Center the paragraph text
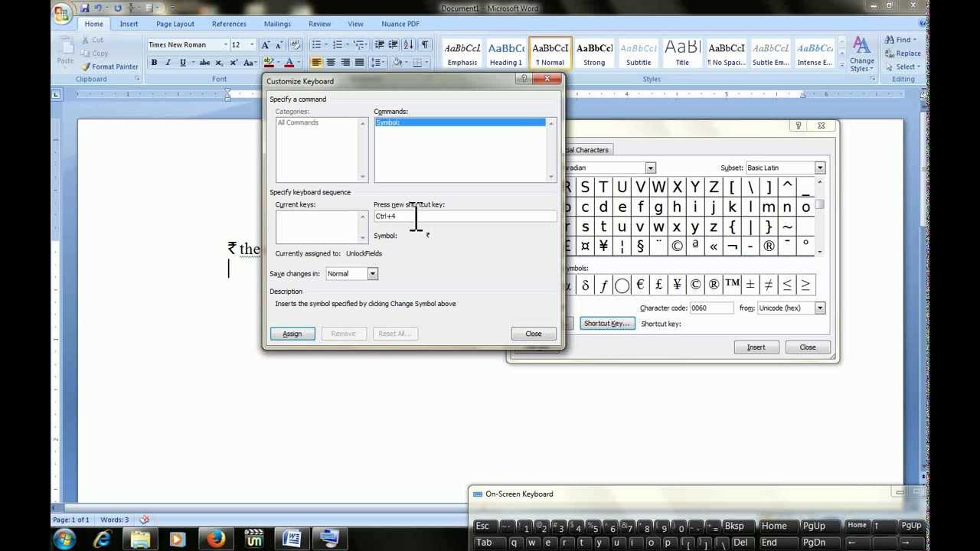Image resolution: width=980 pixels, height=551 pixels. click(x=331, y=63)
